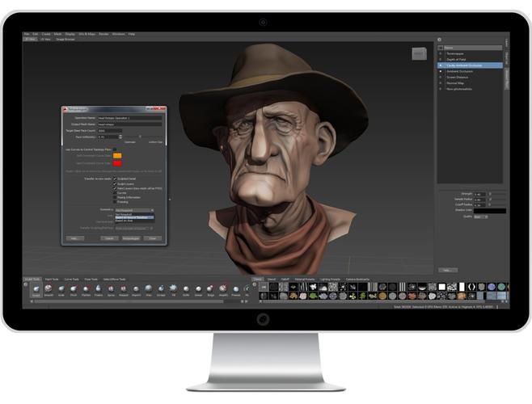Image resolution: width=532 pixels, height=404 pixels.
Task: Open the File menu
Action: 27,34
